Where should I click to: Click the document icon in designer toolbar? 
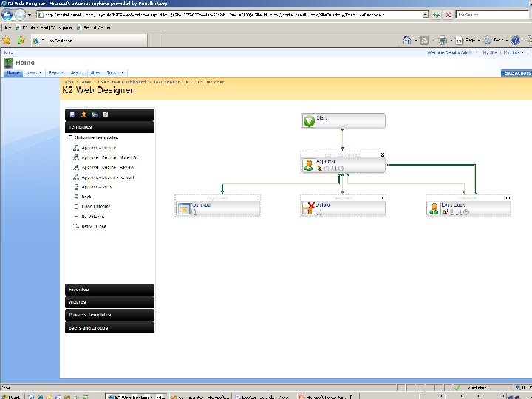(106, 115)
